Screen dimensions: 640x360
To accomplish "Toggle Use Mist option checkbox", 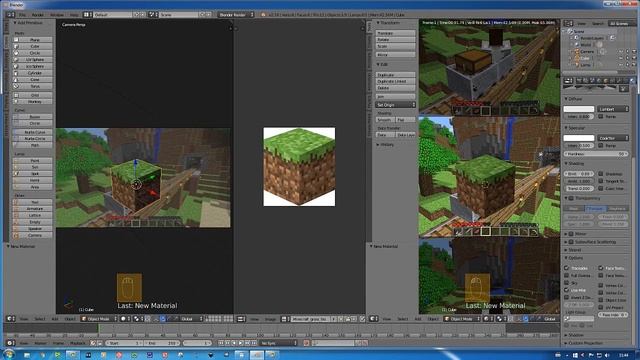I will point(567,290).
